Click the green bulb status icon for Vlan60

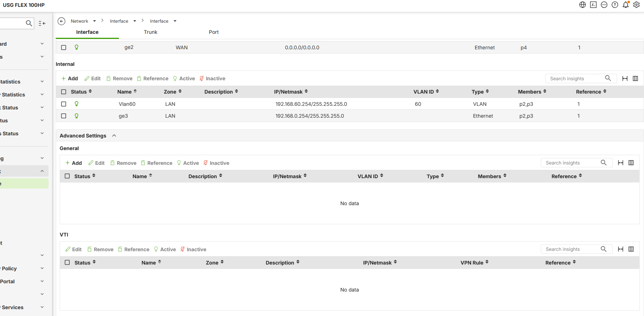point(77,104)
